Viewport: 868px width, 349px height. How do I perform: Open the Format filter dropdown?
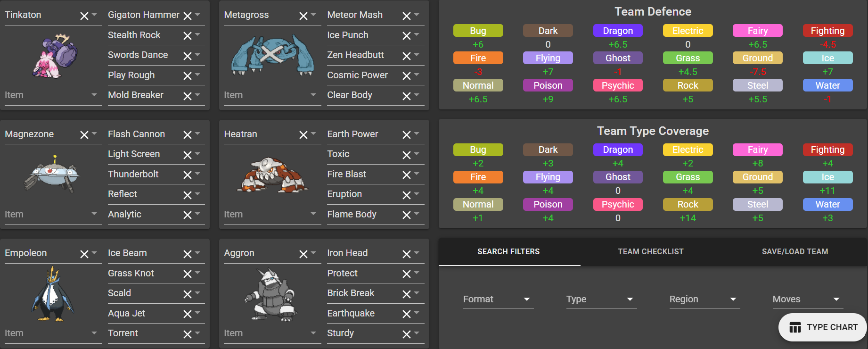498,299
